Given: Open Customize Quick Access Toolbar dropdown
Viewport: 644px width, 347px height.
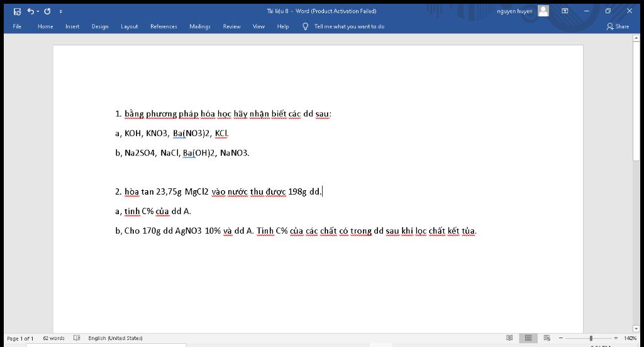Looking at the screenshot, I should click(61, 11).
